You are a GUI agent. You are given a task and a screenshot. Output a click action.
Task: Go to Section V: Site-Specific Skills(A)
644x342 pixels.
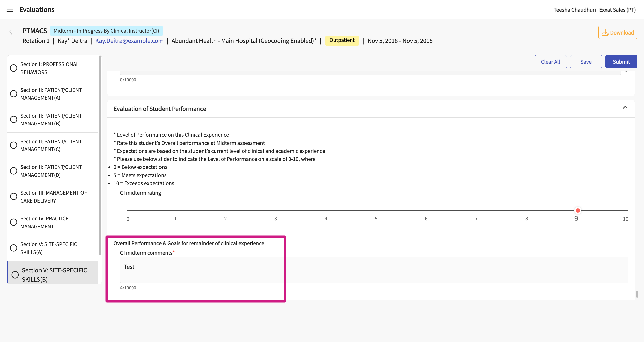click(x=49, y=248)
